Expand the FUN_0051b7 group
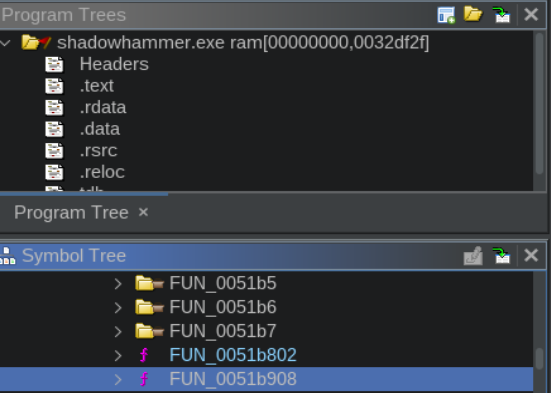551x393 pixels. coord(118,331)
